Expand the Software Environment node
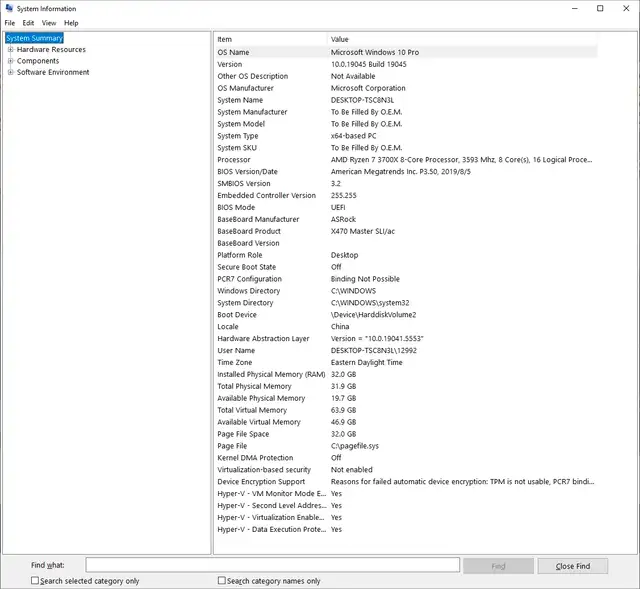The height and width of the screenshot is (589, 640). [x=11, y=72]
